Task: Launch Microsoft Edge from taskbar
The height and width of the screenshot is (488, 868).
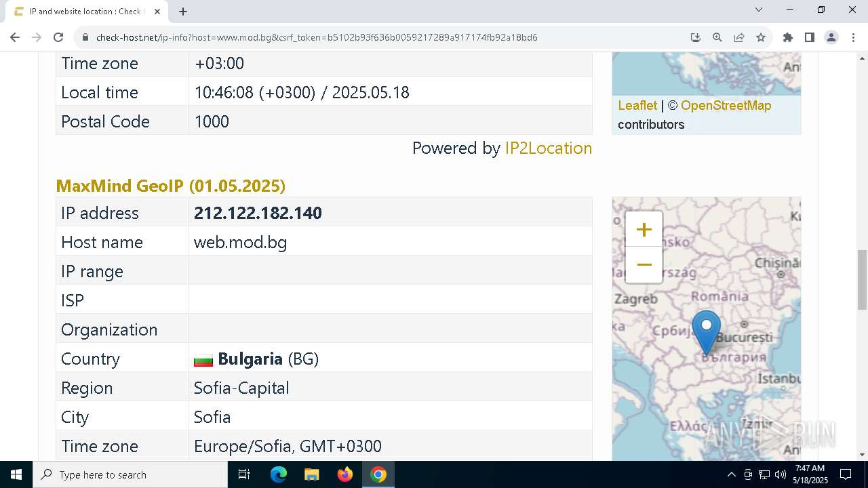Action: tap(279, 474)
